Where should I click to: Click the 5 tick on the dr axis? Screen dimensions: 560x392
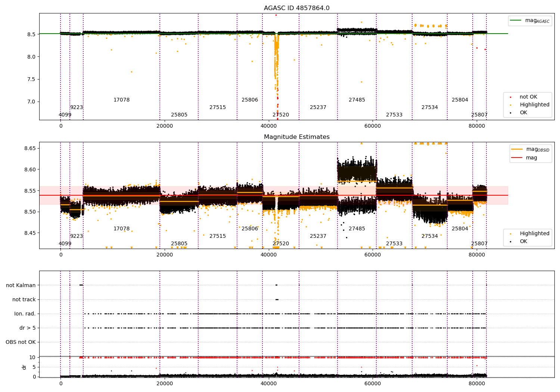34,367
